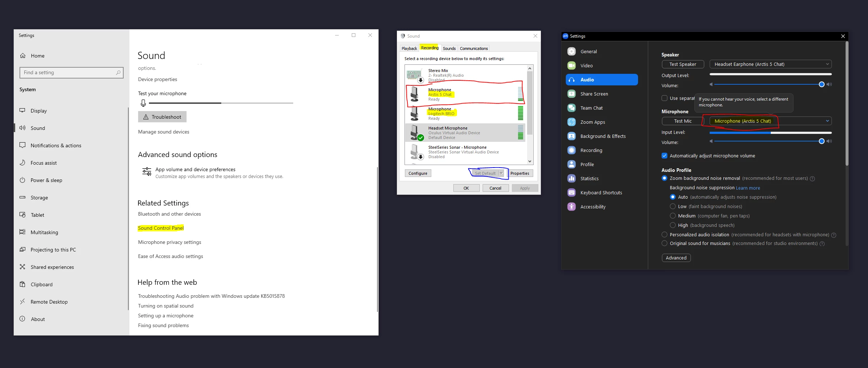Open the Power & sleep icon
Viewport: 868px width, 368px height.
click(22, 180)
